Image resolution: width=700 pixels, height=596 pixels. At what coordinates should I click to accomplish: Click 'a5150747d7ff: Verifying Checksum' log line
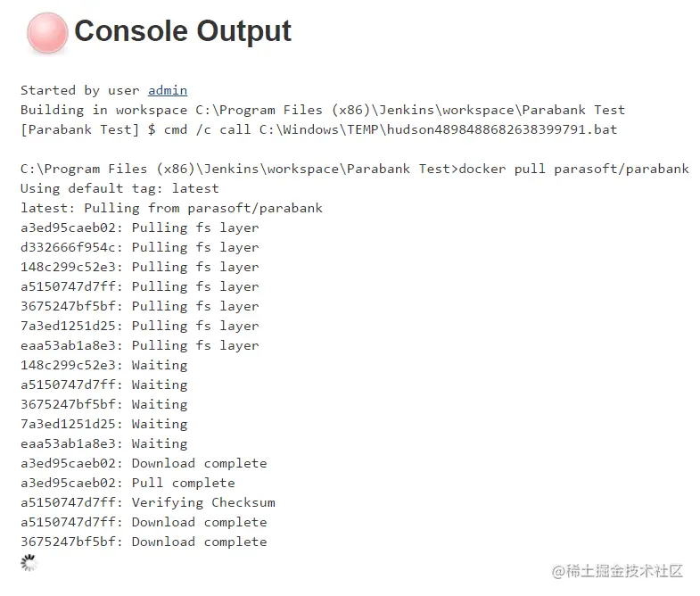pos(148,502)
